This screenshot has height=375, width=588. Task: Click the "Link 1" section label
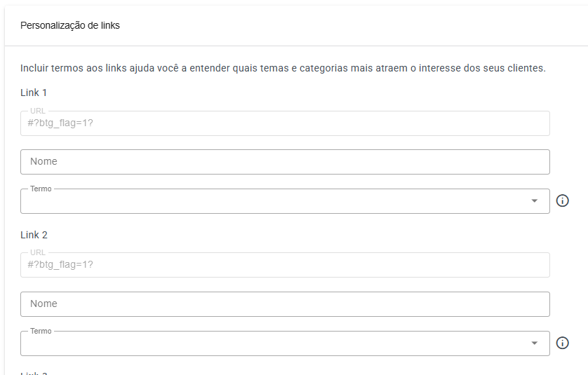(x=34, y=93)
